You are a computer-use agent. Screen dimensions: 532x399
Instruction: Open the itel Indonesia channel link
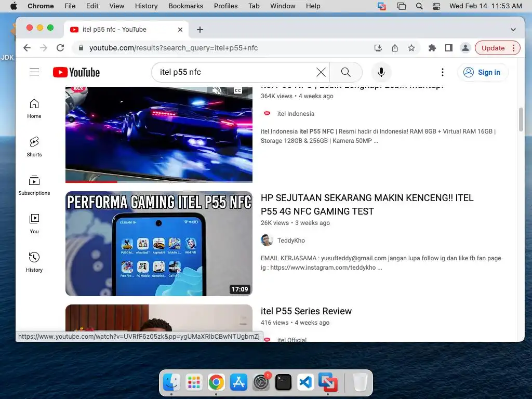(x=296, y=114)
